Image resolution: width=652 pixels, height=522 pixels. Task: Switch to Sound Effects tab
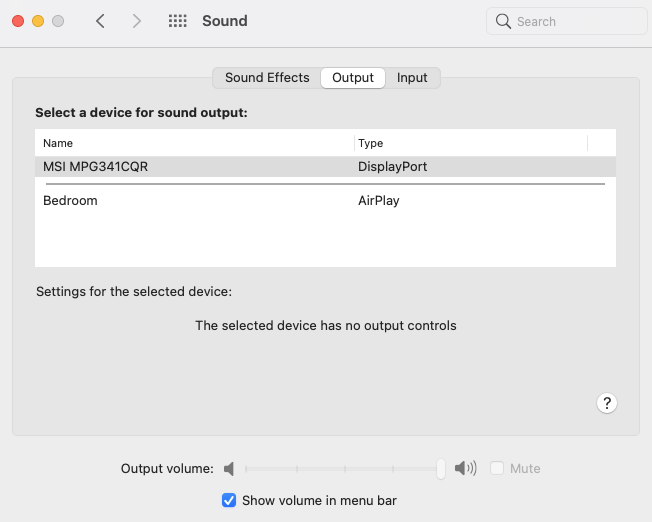267,78
